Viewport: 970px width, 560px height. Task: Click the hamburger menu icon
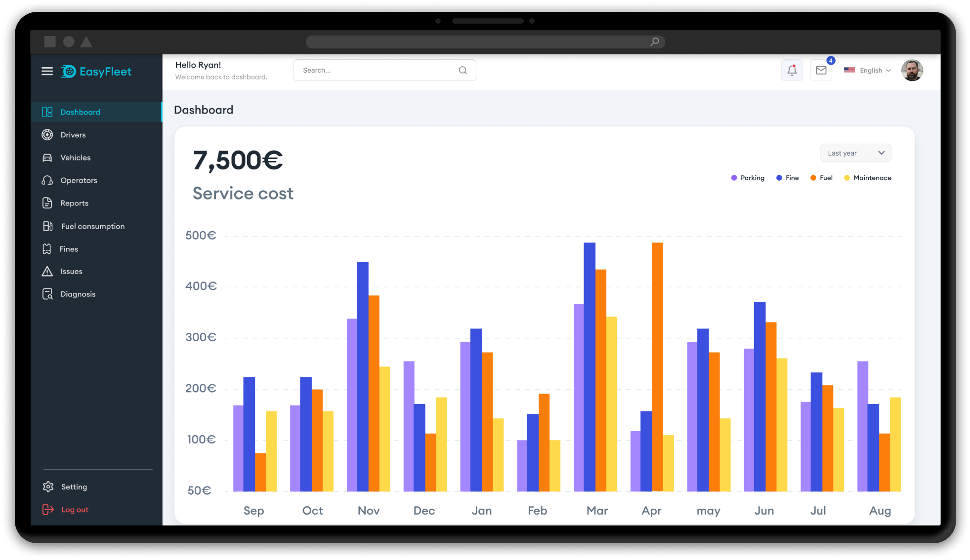(47, 72)
